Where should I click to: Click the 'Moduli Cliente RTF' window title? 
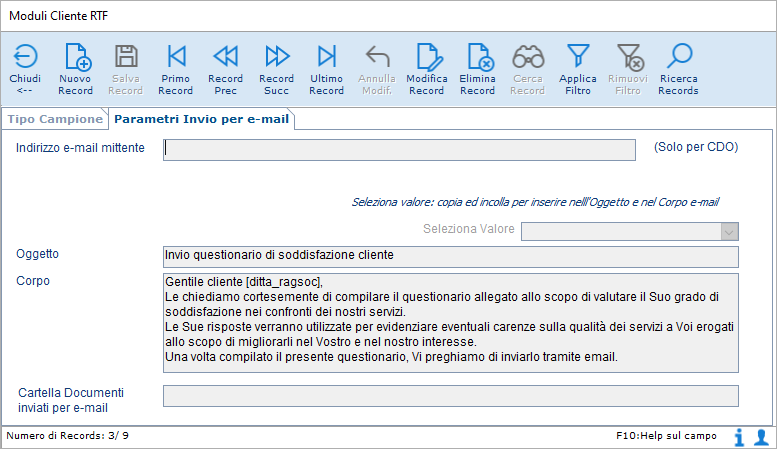[x=58, y=16]
